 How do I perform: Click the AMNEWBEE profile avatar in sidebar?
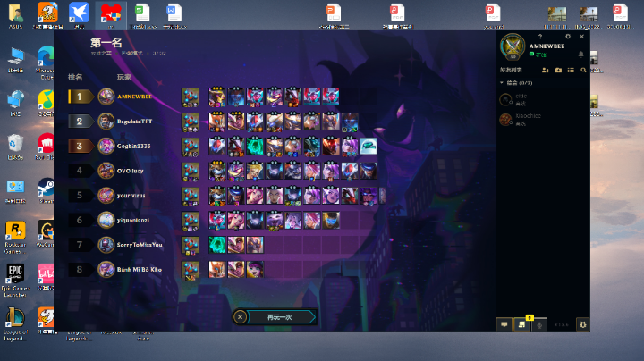(513, 46)
